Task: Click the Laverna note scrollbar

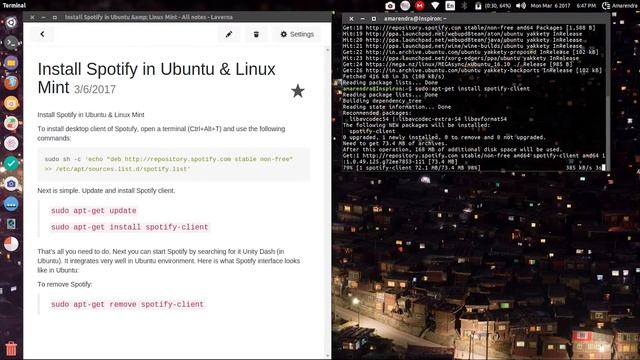Action: pyautogui.click(x=328, y=202)
